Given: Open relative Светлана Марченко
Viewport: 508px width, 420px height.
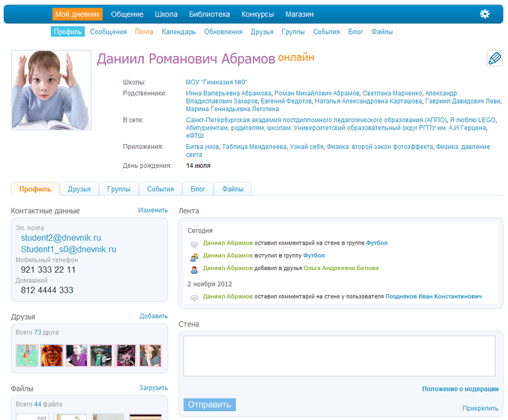Looking at the screenshot, I should tap(392, 93).
